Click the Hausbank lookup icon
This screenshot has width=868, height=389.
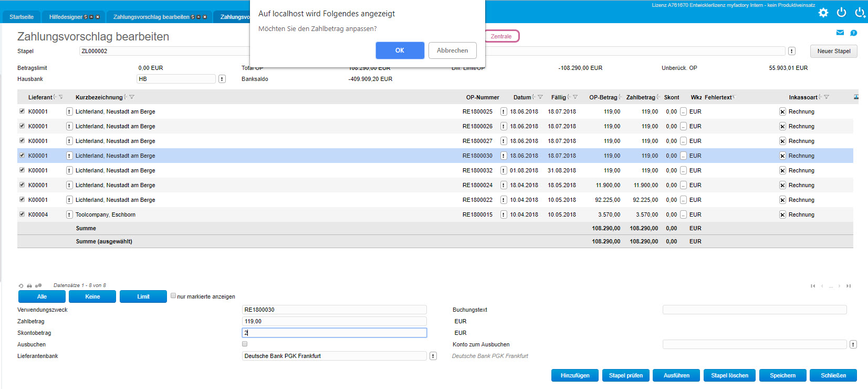tap(222, 79)
